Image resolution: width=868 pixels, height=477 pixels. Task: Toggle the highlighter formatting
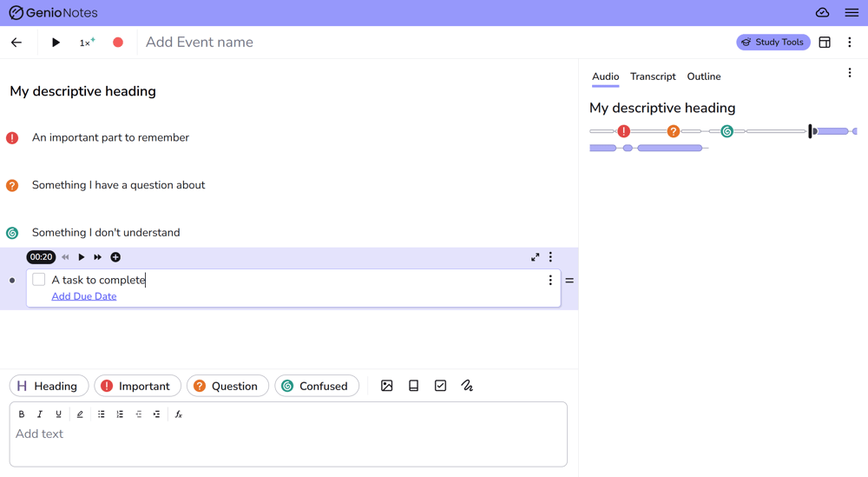[x=80, y=414]
